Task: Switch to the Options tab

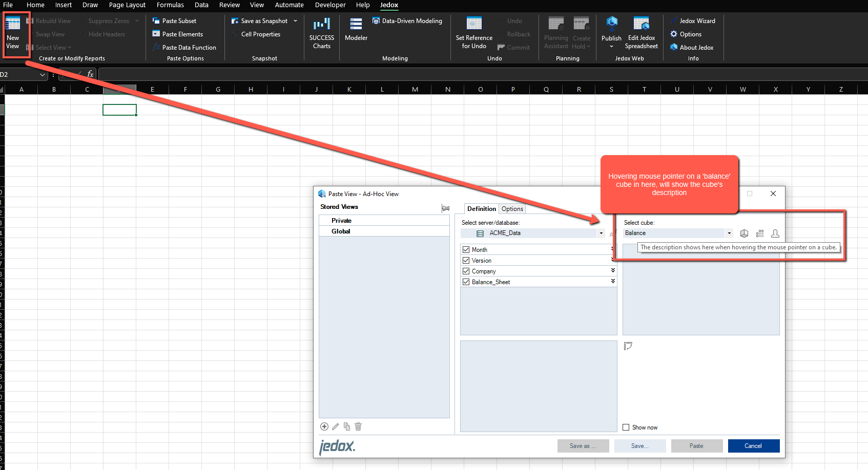Action: click(x=512, y=209)
